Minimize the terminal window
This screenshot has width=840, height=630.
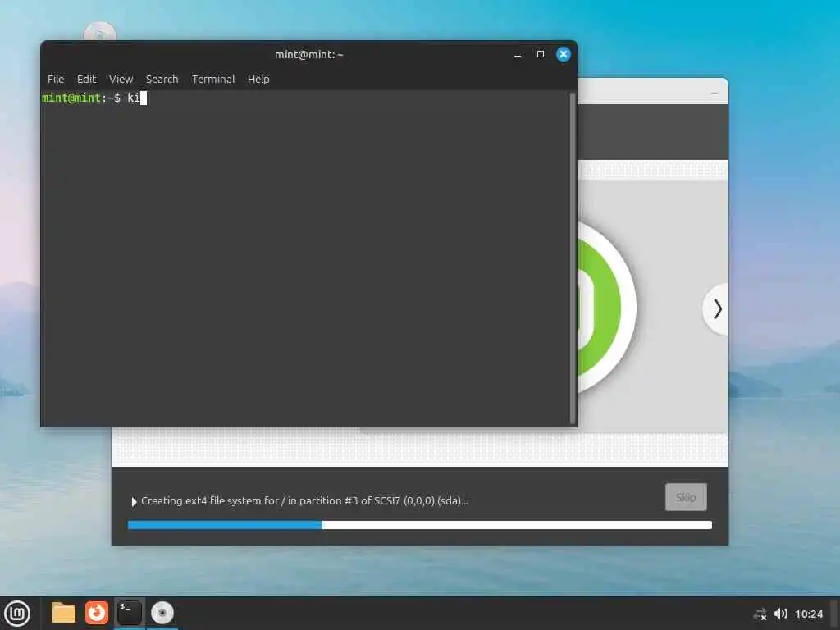pyautogui.click(x=518, y=55)
